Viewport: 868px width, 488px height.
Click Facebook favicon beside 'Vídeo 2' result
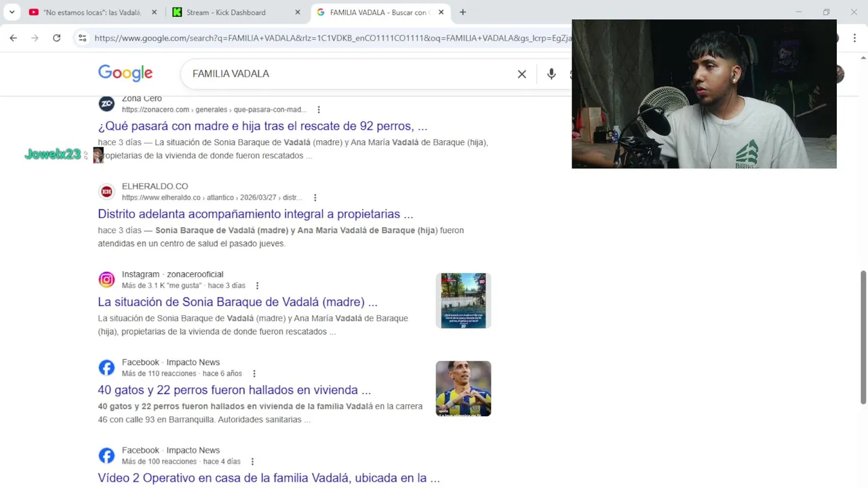tap(106, 456)
